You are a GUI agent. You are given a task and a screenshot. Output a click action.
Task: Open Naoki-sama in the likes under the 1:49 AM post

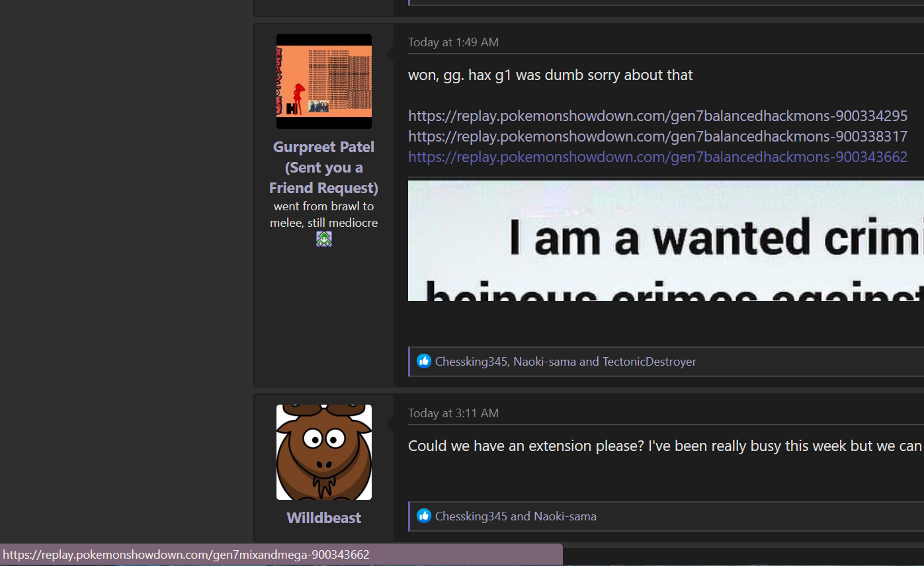coord(545,362)
